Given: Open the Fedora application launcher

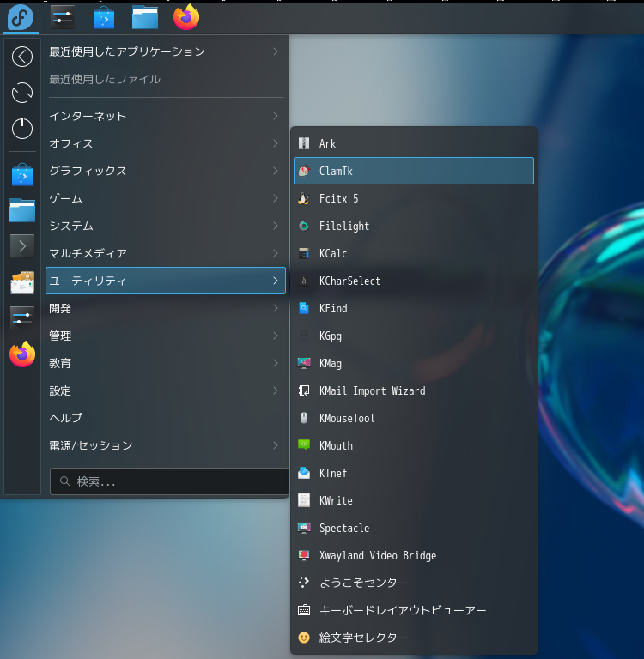Looking at the screenshot, I should coord(21,18).
